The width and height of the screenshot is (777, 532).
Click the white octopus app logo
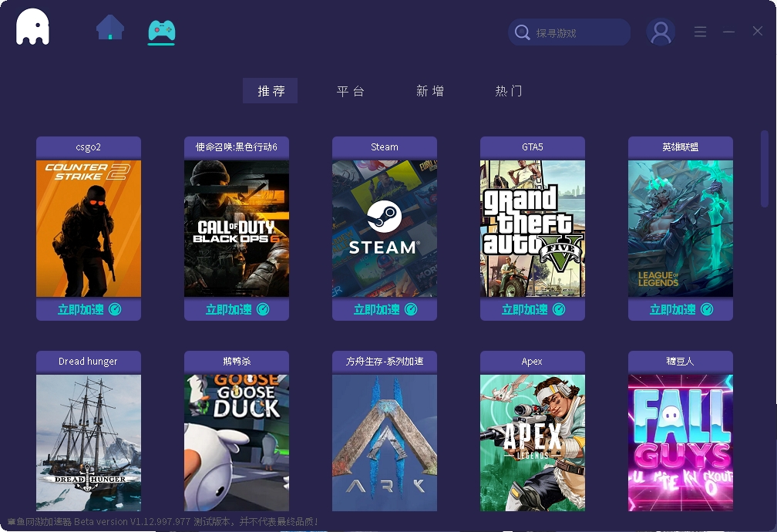[32, 27]
